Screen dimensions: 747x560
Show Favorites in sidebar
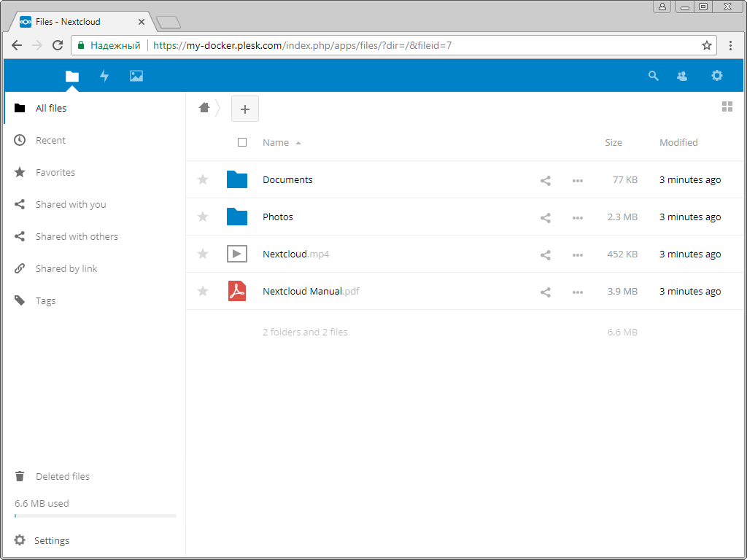(x=94, y=172)
